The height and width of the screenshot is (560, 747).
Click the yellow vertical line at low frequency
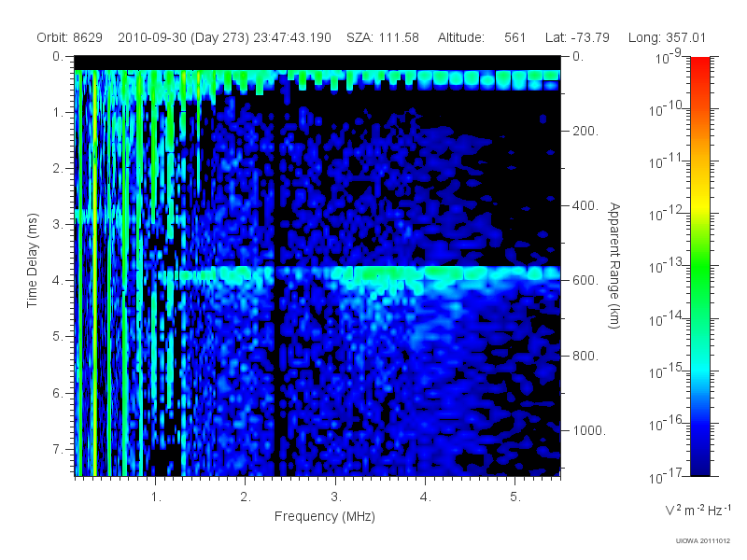pyautogui.click(x=95, y=272)
